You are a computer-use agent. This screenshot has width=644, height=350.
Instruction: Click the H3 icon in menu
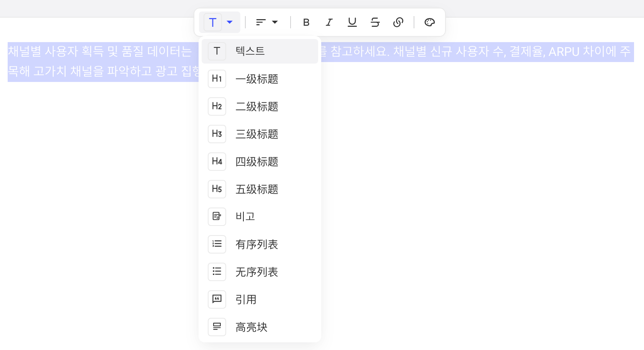pyautogui.click(x=217, y=134)
